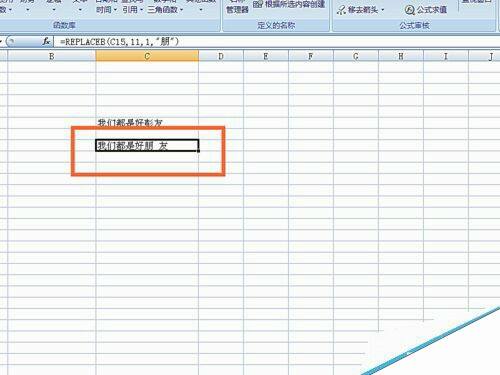This screenshot has height=375, width=500.
Task: Select column F header
Action: pyautogui.click(x=311, y=56)
